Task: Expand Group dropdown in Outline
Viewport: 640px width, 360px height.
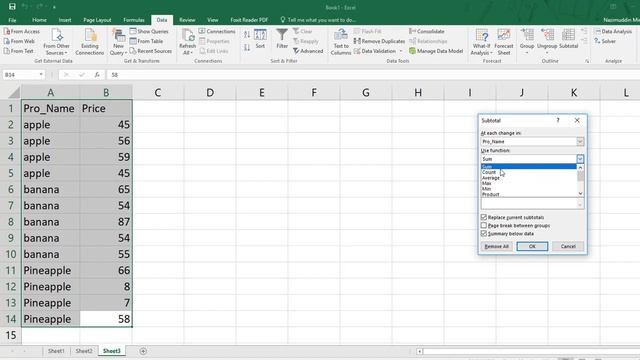Action: tap(527, 53)
